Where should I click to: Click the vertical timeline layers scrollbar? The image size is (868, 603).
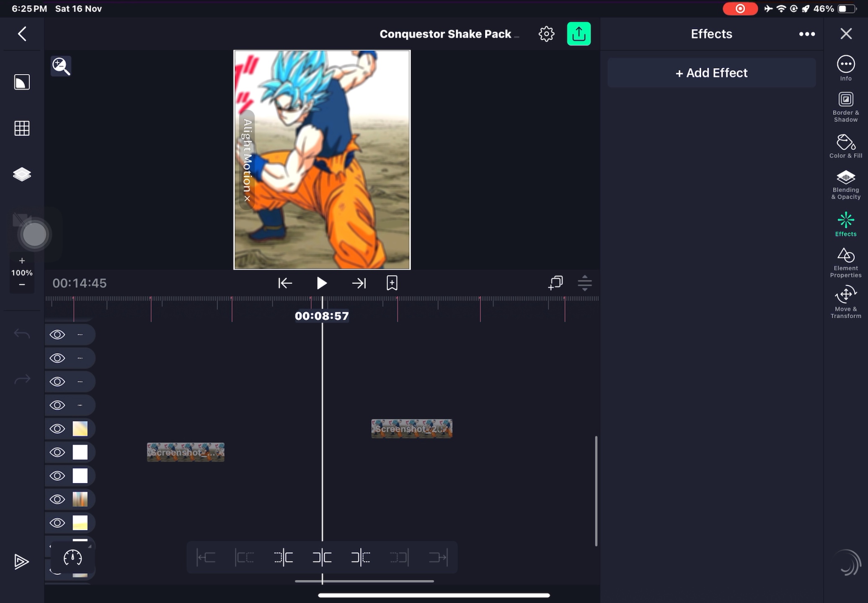pyautogui.click(x=596, y=491)
